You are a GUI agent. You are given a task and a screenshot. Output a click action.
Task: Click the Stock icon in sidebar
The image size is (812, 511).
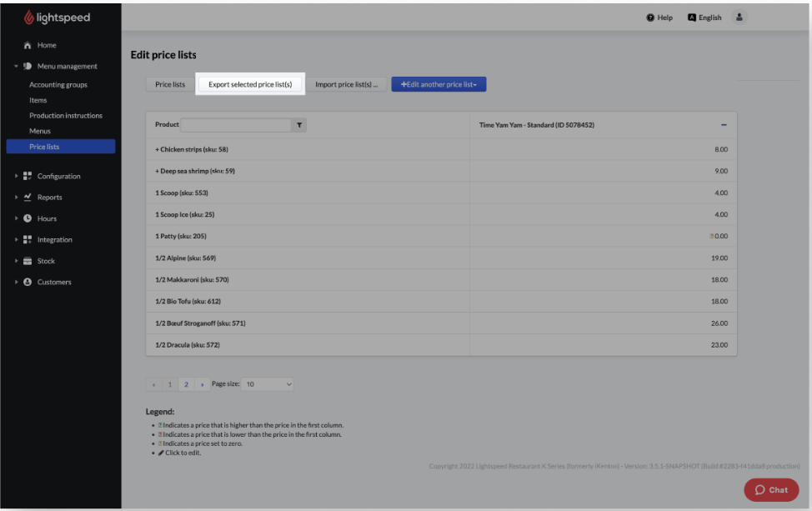click(x=28, y=261)
